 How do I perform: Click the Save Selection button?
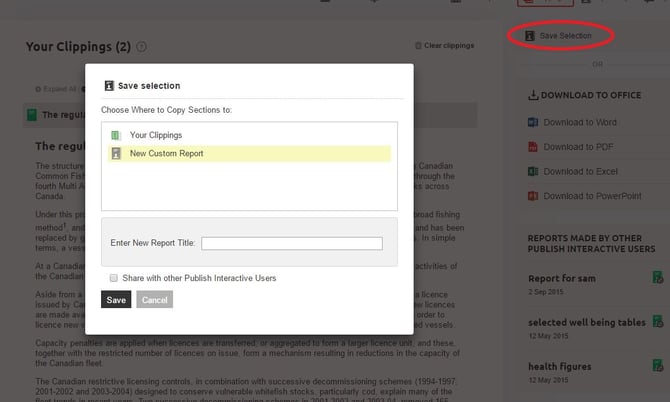coord(560,36)
